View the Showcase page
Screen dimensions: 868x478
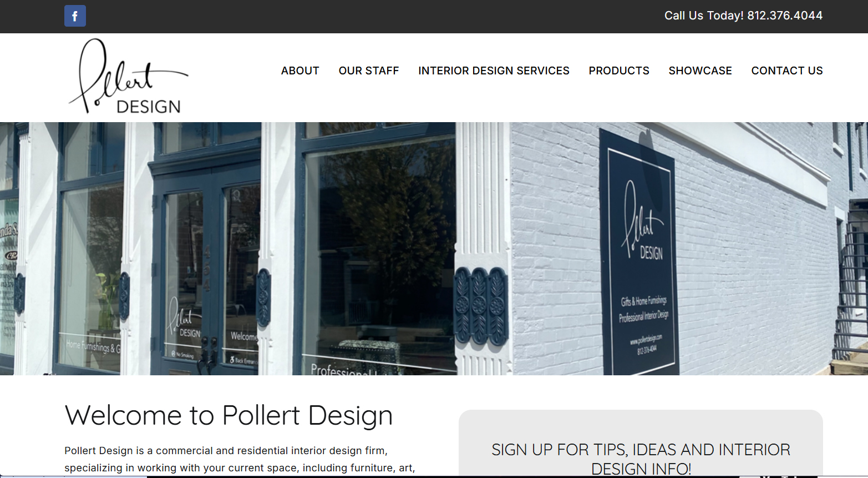pos(700,71)
